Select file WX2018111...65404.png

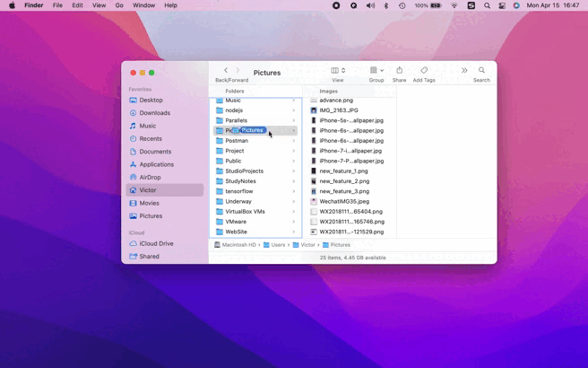[350, 212]
